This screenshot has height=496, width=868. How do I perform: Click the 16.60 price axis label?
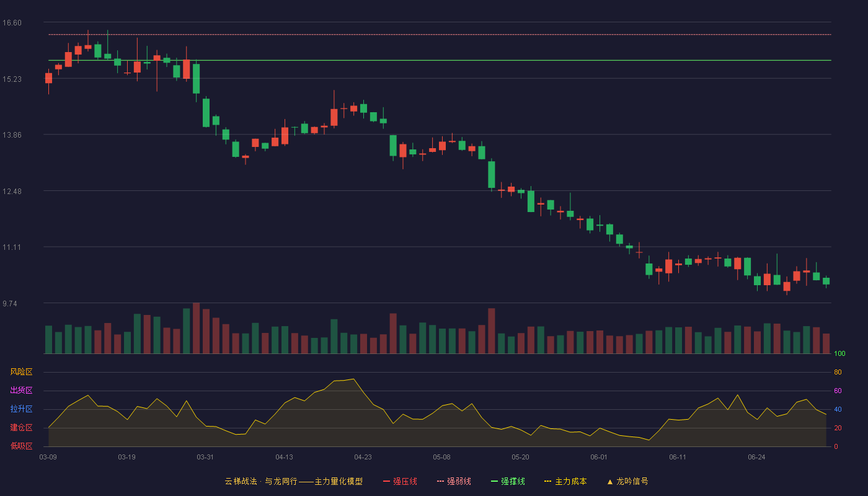(x=12, y=23)
